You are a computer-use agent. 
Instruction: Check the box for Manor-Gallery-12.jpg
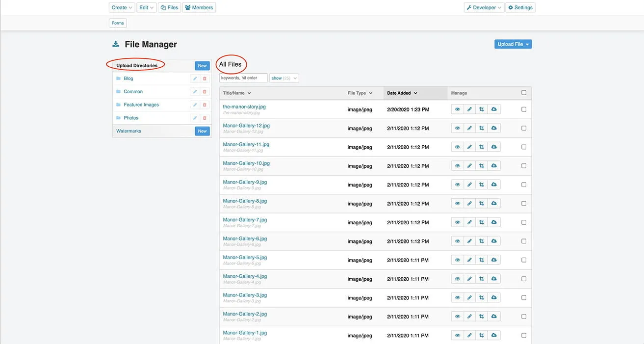524,128
